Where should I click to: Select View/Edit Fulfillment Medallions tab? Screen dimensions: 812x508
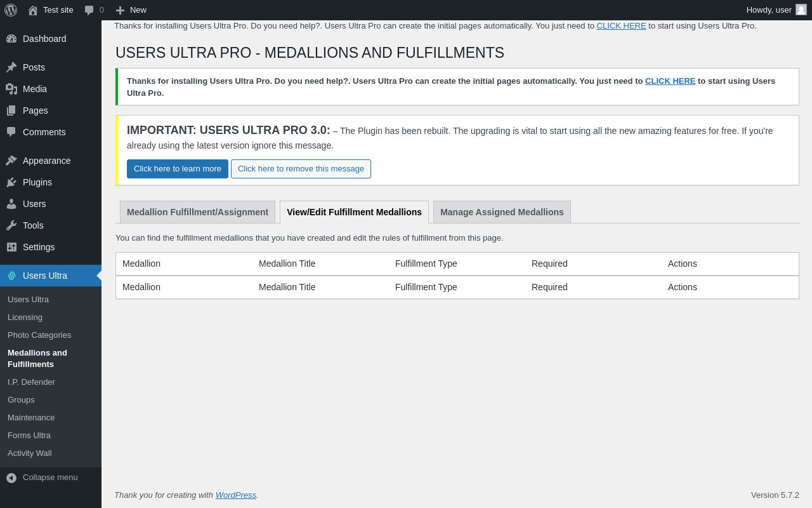(x=354, y=212)
